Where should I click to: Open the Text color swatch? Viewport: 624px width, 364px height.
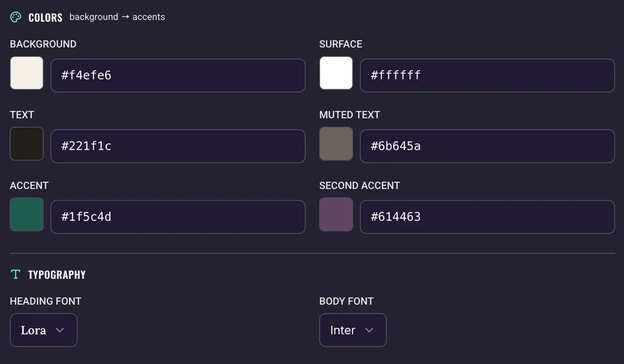pos(26,144)
